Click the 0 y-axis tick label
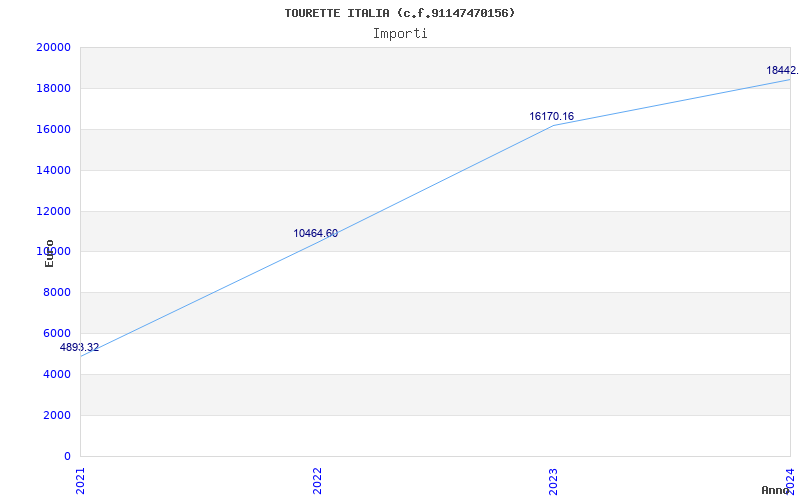Screen dimensions: 800x500 click(66, 457)
